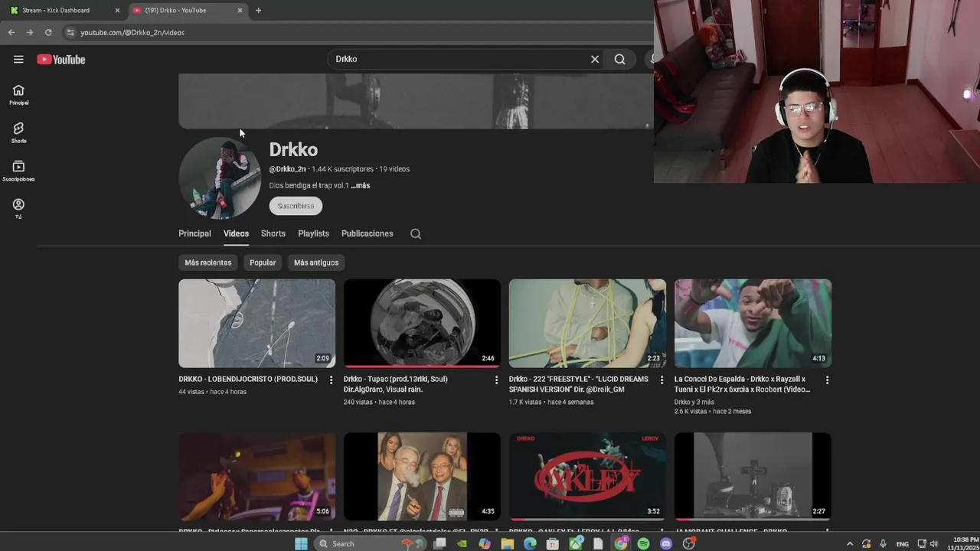Open Suscripciones in the sidebar
Image resolution: width=980 pixels, height=551 pixels.
click(18, 171)
